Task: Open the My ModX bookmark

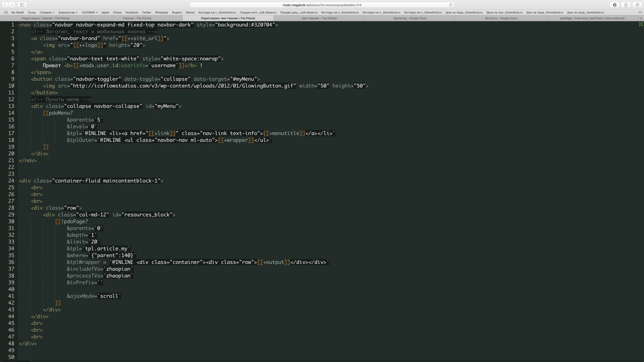Action: tap(18, 12)
